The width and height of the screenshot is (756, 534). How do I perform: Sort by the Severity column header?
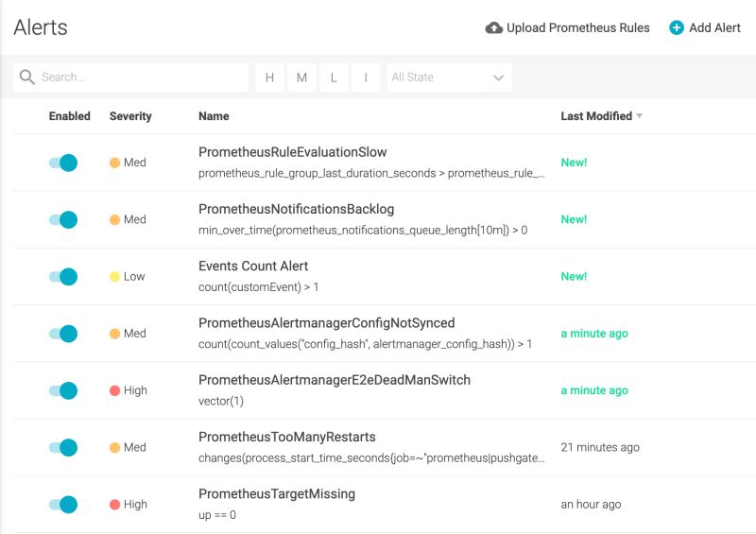point(130,116)
